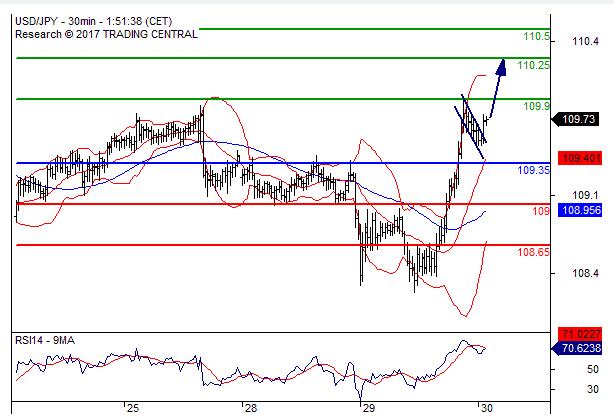
Task: Click the USD/JPY 30min chart title
Action: (93, 21)
